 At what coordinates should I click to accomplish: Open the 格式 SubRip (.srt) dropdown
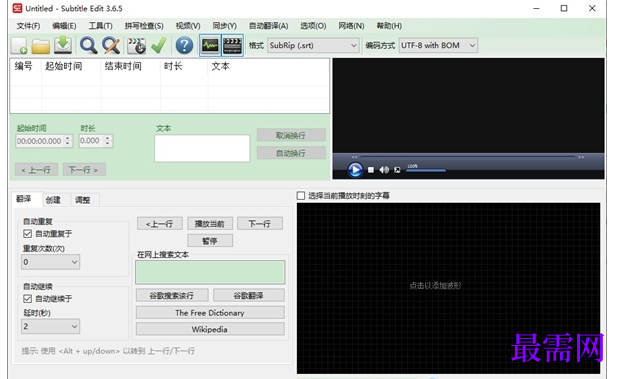313,45
